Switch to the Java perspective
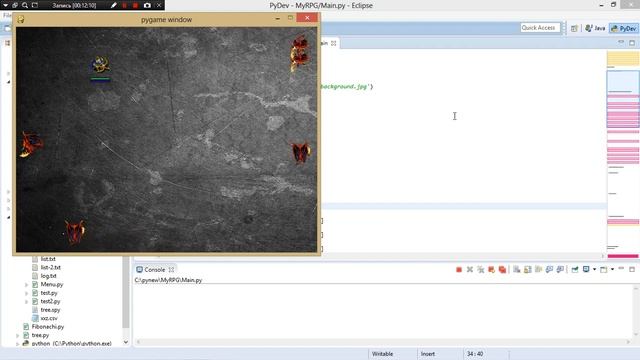The image size is (640, 360). pos(595,28)
